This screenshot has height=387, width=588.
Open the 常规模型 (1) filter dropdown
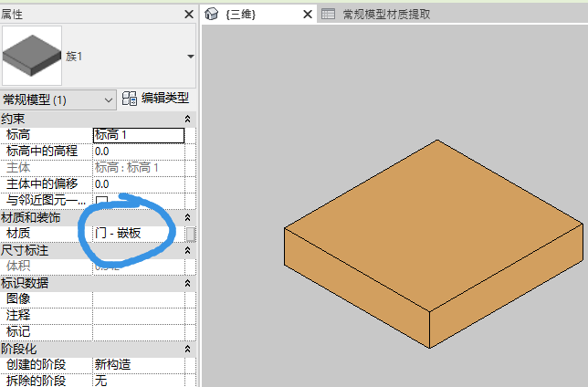tap(58, 100)
